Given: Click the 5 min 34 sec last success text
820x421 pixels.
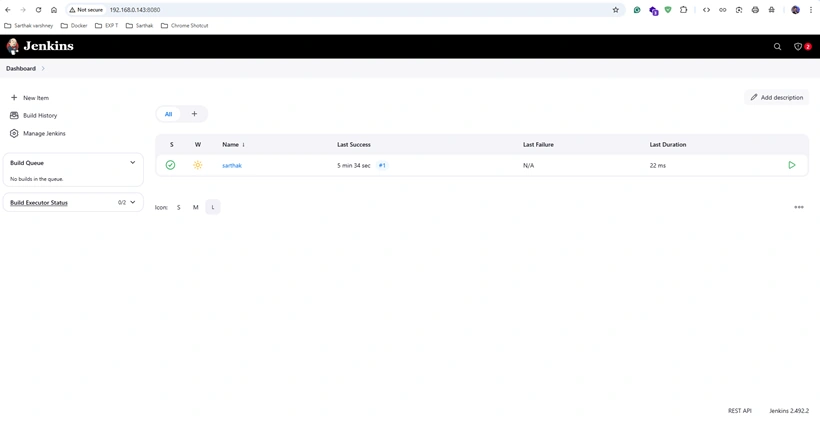Looking at the screenshot, I should 354,165.
